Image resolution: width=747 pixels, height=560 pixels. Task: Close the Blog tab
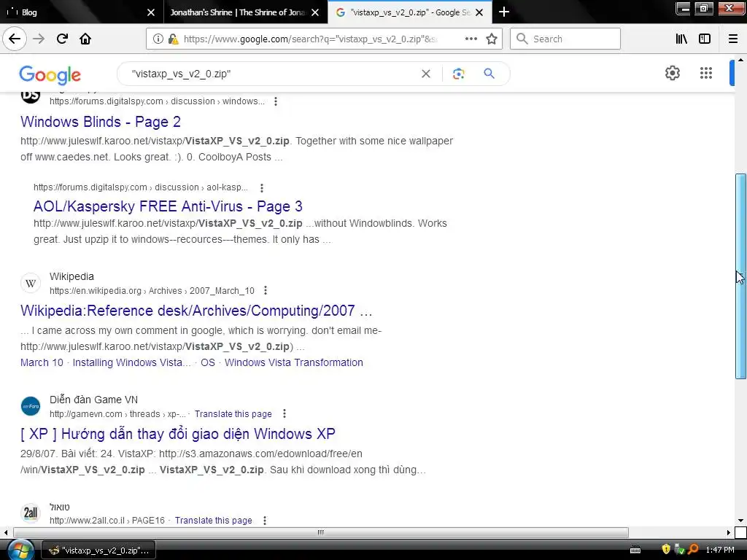150,12
